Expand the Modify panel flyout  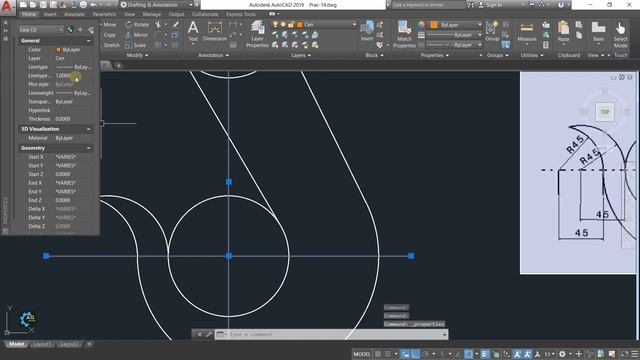(x=138, y=55)
